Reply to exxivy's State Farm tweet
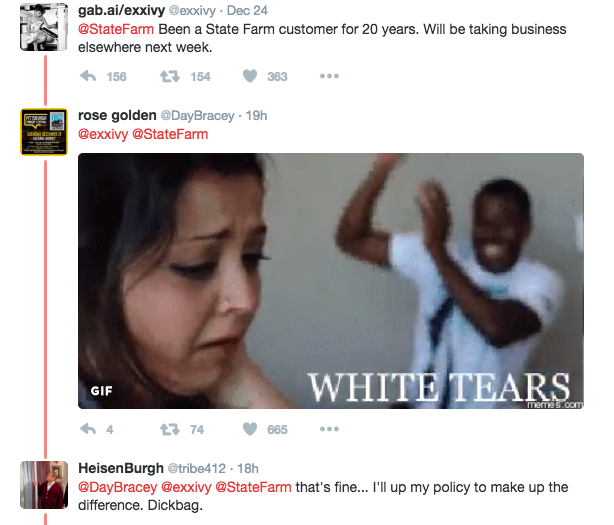Viewport: 614px width, 525px height. click(x=88, y=76)
